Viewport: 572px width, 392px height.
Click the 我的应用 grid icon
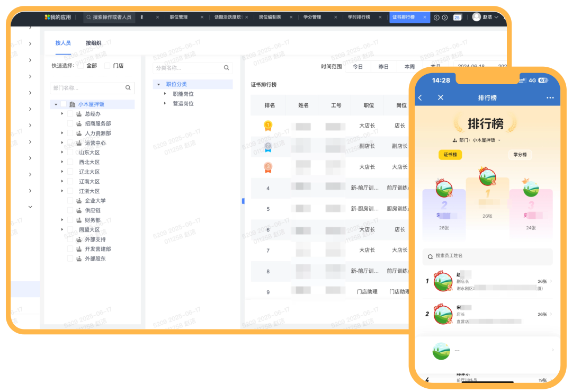(47, 17)
